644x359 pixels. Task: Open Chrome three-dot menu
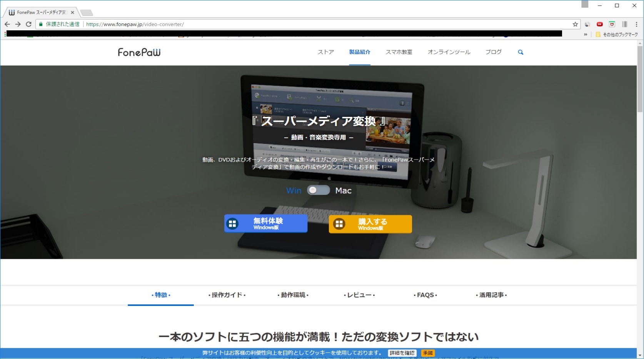click(x=636, y=24)
